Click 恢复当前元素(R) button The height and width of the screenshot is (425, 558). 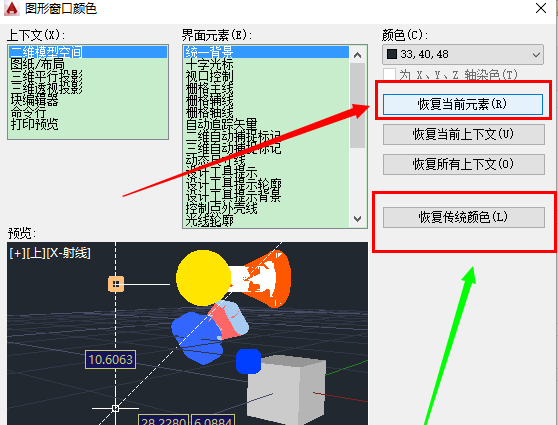[x=463, y=104]
